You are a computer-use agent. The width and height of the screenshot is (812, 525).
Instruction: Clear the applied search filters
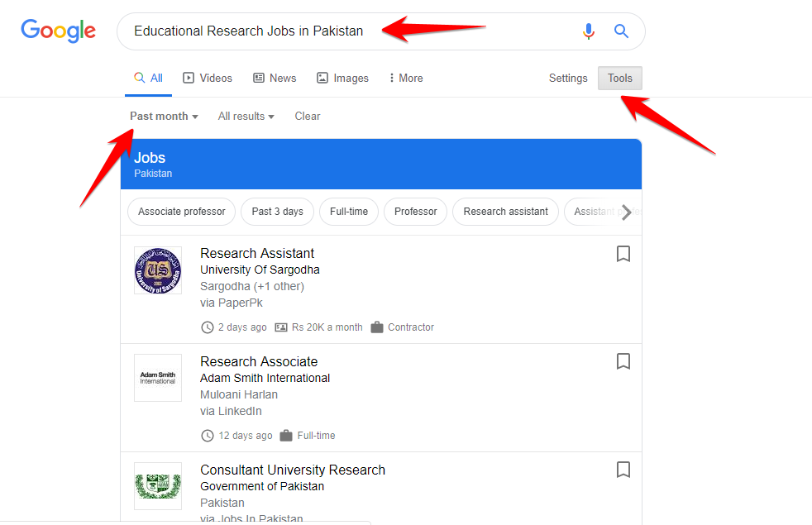click(x=308, y=116)
